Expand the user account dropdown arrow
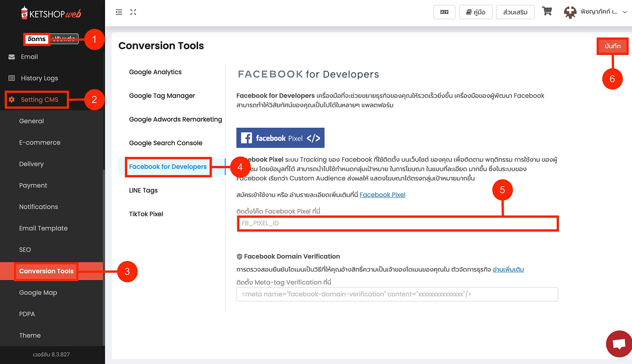The image size is (632, 364). 625,12
